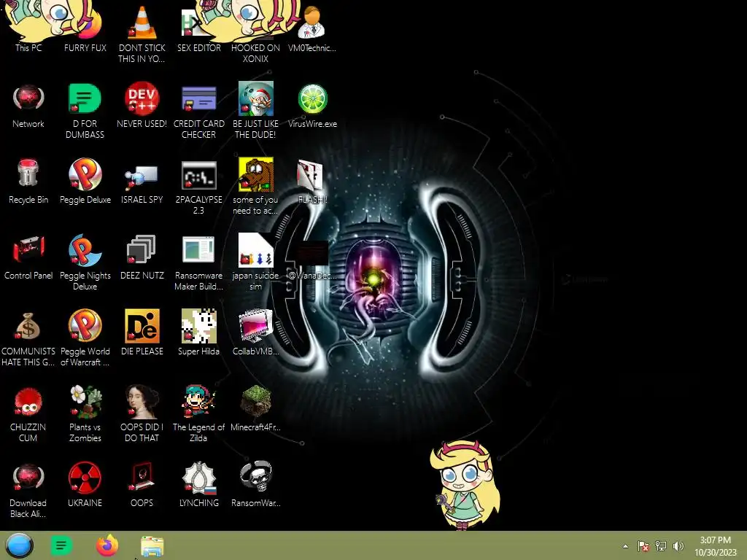
Task: Open Action Center flag tray icon
Action: [x=643, y=546]
